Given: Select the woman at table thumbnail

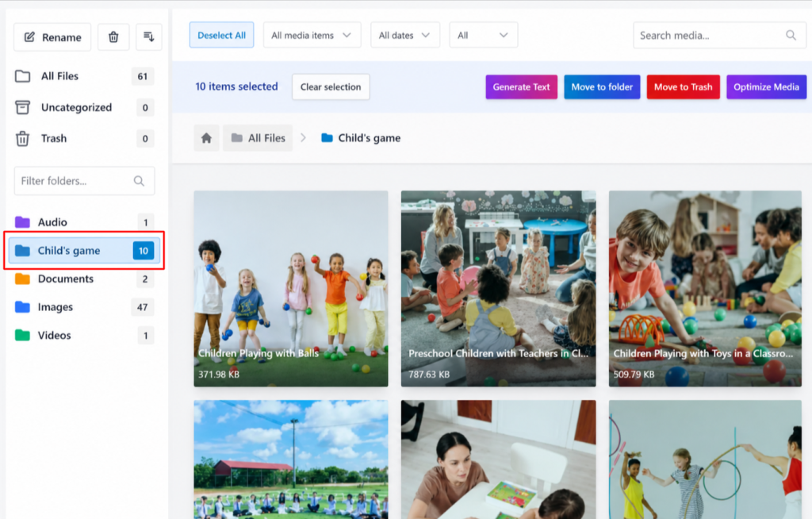Looking at the screenshot, I should pos(498,459).
